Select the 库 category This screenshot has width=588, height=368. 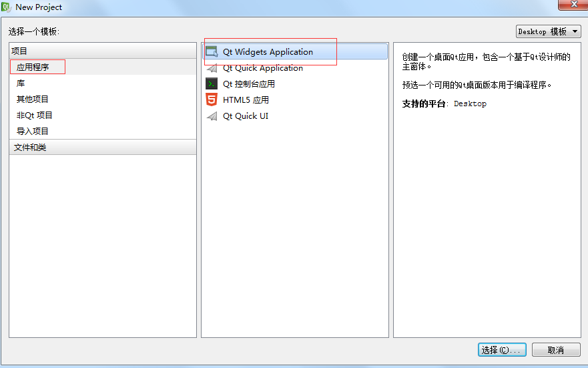pos(103,83)
